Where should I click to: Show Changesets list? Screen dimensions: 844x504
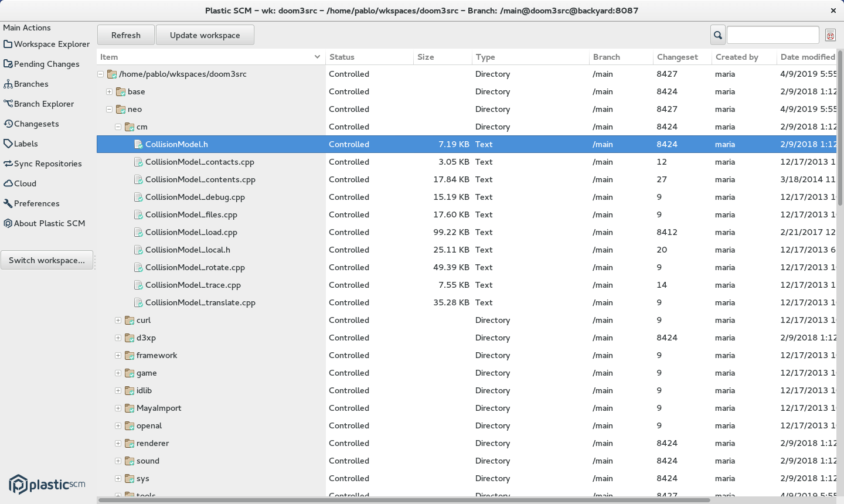coord(31,124)
